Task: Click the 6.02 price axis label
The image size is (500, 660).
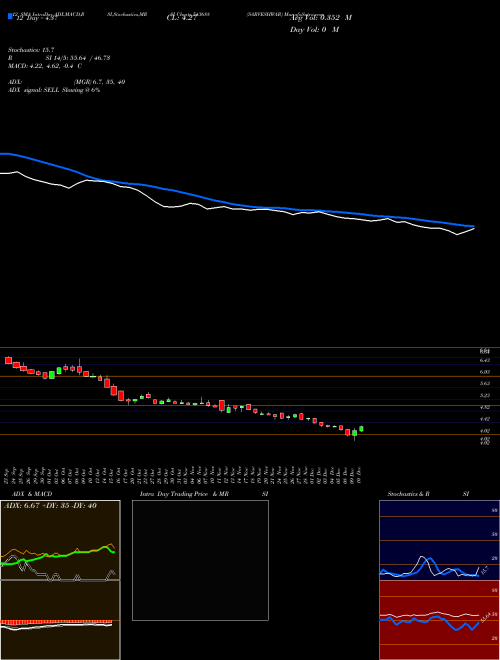Action: 484,372
